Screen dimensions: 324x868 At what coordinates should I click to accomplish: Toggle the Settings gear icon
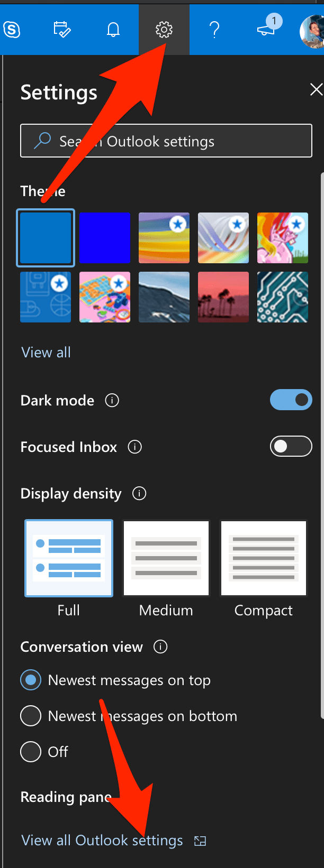point(164,30)
